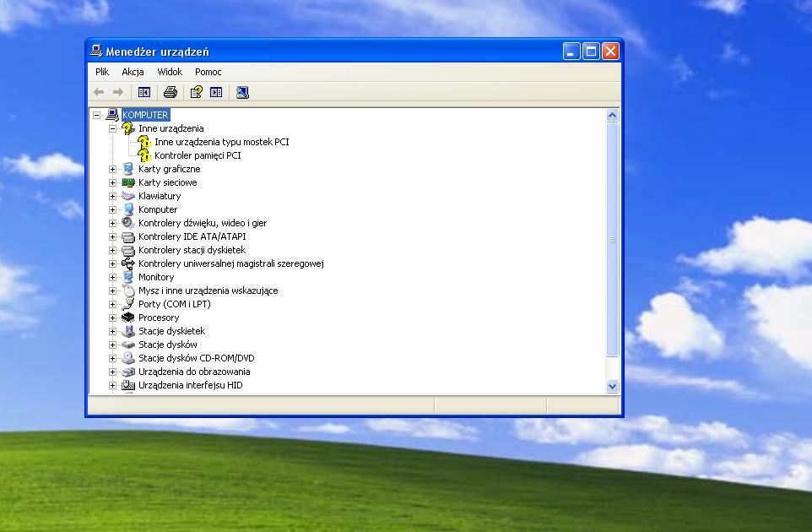Select the Procesory label text
The image size is (812, 532).
pos(159,318)
